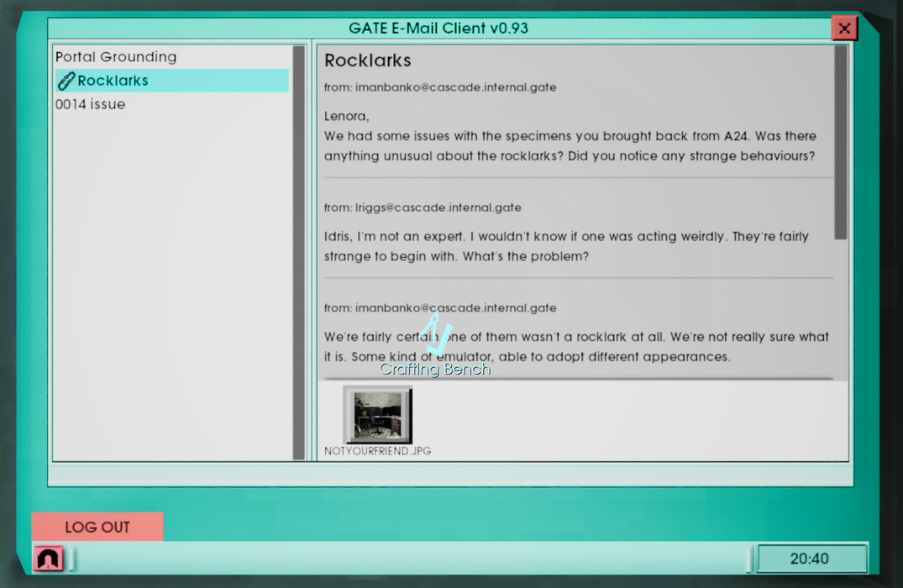This screenshot has width=903, height=588.
Task: Click the Rocklarks heading in the reading pane
Action: tap(367, 60)
